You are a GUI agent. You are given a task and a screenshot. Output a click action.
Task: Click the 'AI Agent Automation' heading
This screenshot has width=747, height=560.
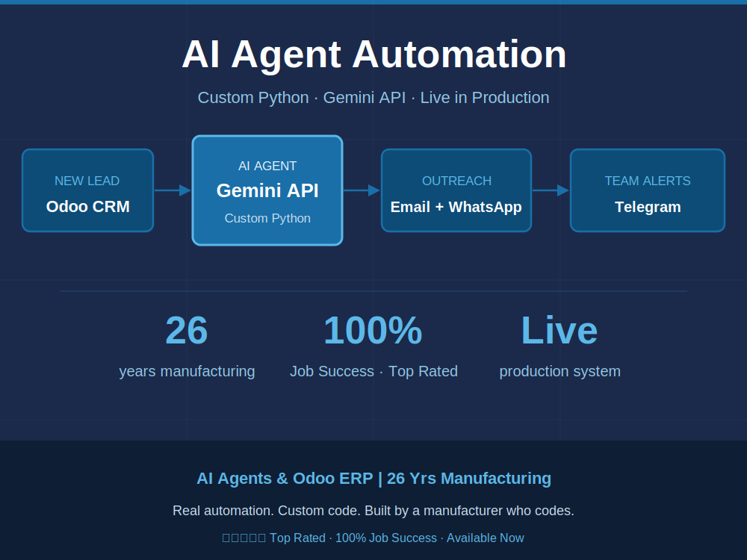click(x=374, y=55)
